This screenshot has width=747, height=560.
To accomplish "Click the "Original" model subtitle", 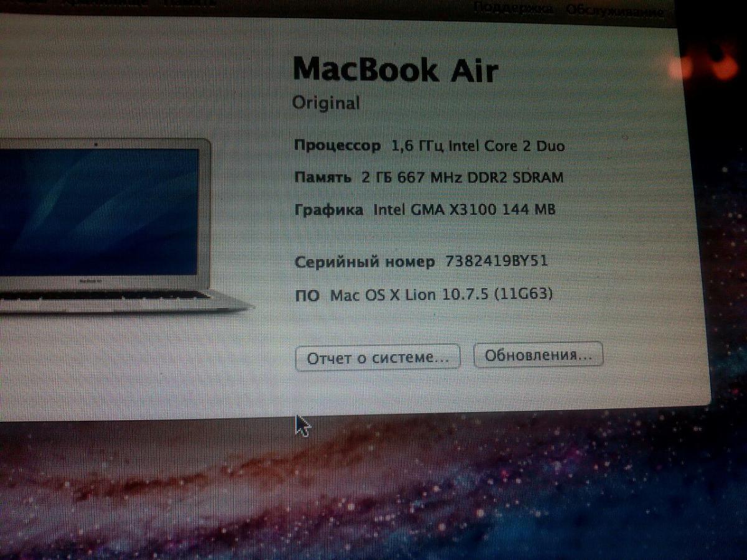I will pyautogui.click(x=326, y=103).
